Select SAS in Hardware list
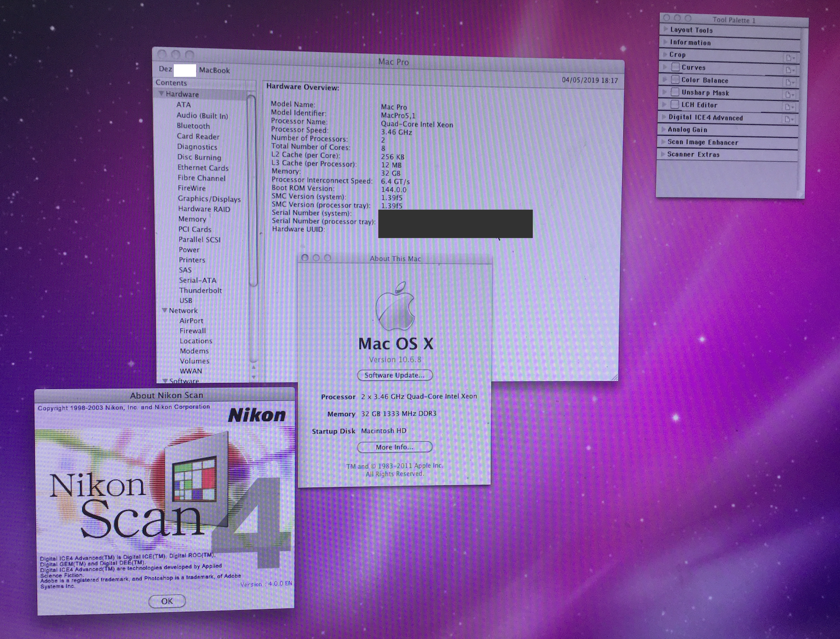This screenshot has width=840, height=639. point(185,270)
